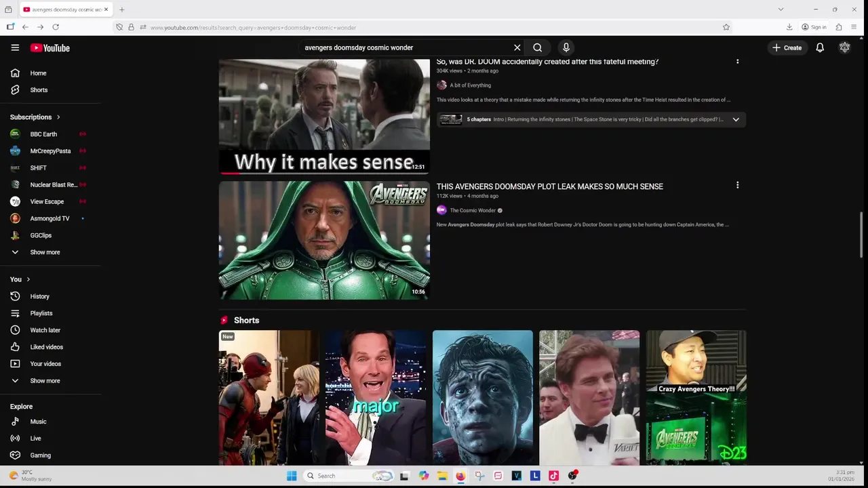Go back in browser history

point(25,27)
